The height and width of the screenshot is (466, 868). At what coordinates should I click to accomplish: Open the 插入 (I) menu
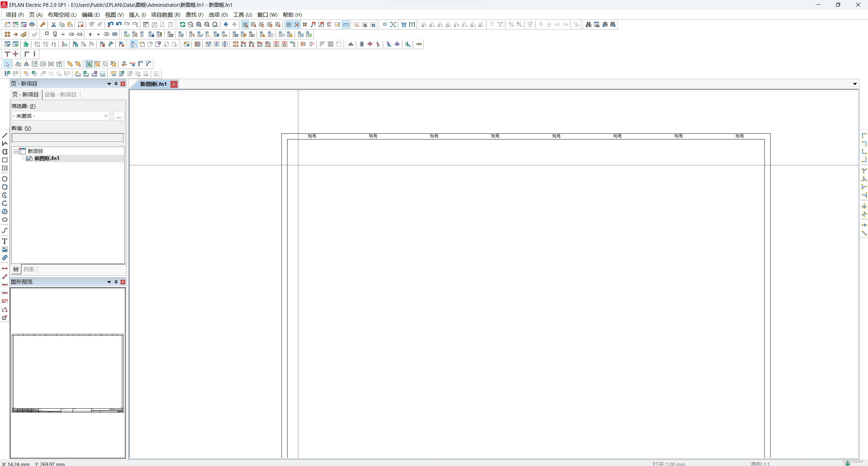tap(137, 15)
